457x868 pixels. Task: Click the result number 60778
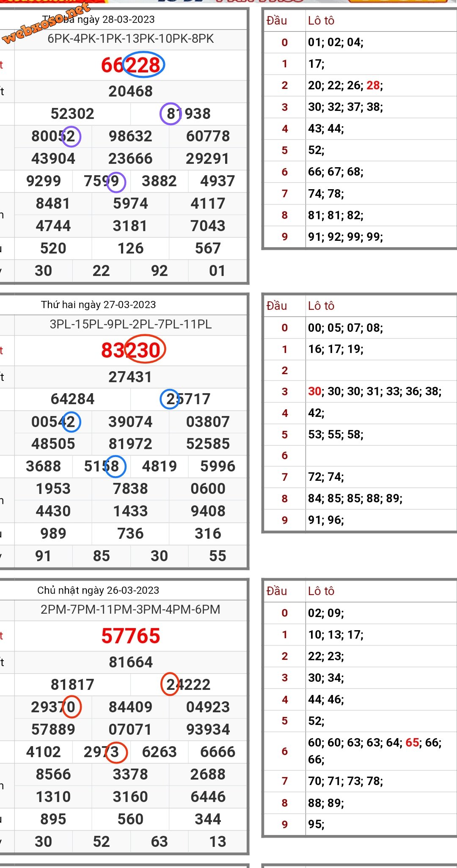point(208,136)
